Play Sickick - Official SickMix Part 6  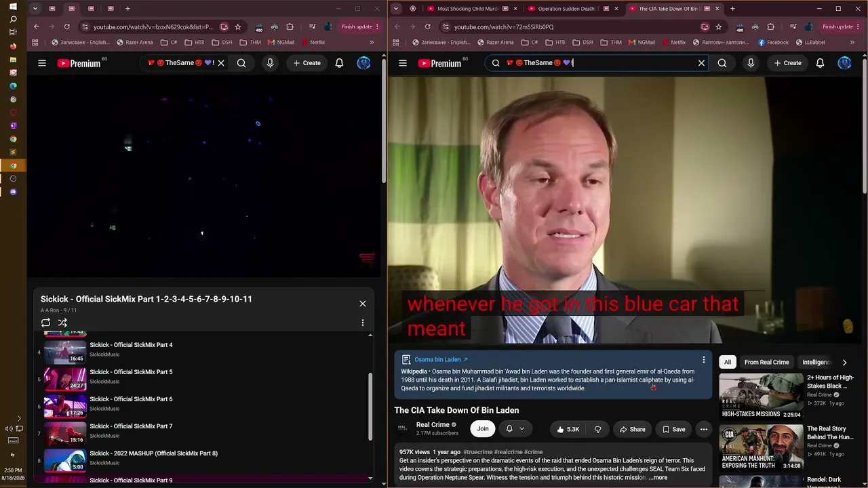pos(202,406)
